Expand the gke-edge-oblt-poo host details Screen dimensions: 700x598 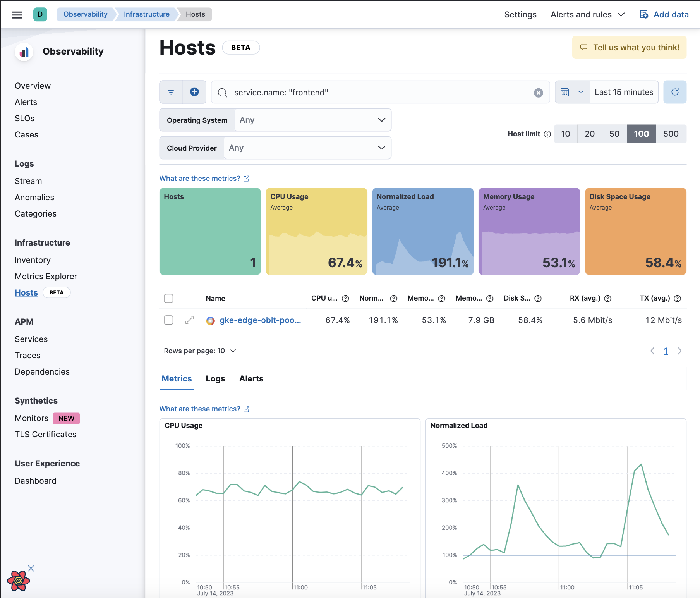pos(189,320)
